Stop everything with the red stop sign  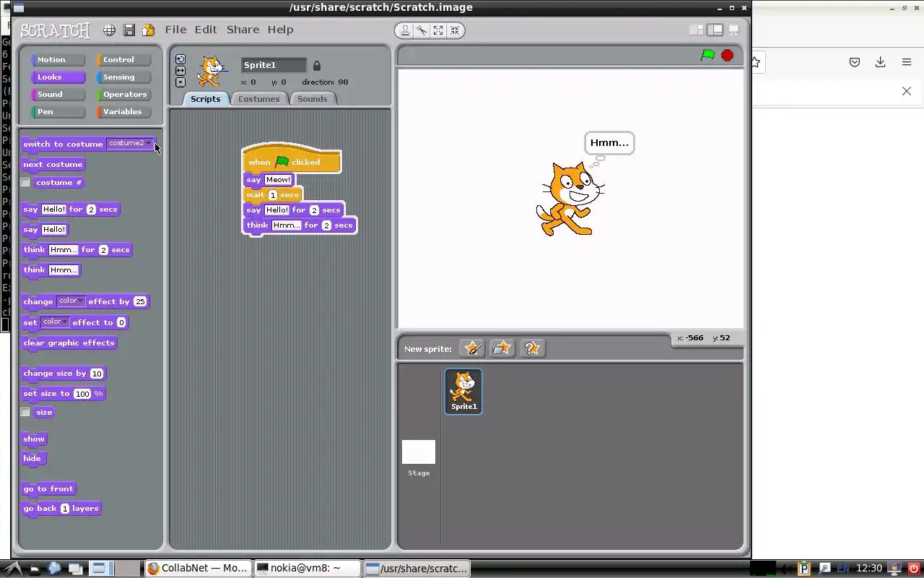tap(727, 55)
